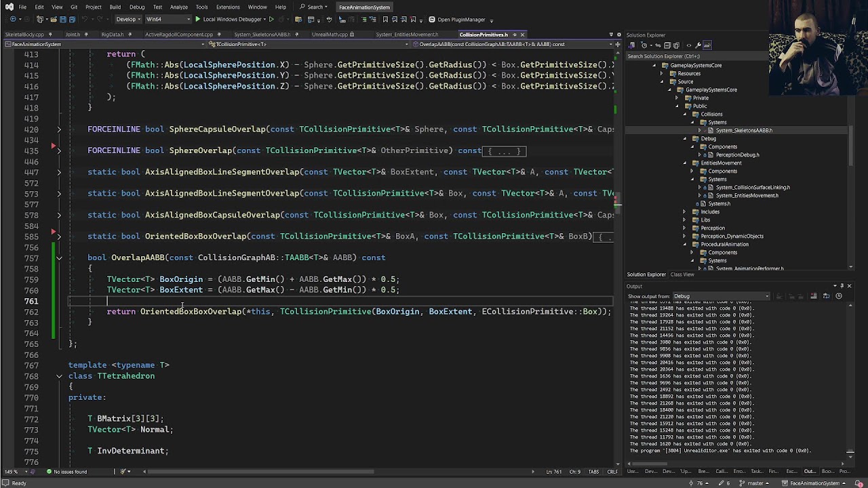868x488 pixels.
Task: Click the breakpoint marker on line 585
Action: [54, 232]
